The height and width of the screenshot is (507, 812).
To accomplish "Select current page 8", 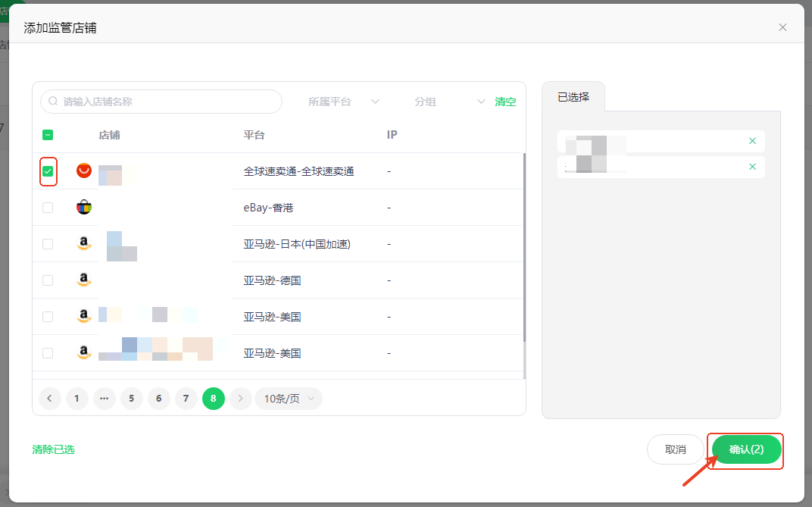I will [214, 398].
